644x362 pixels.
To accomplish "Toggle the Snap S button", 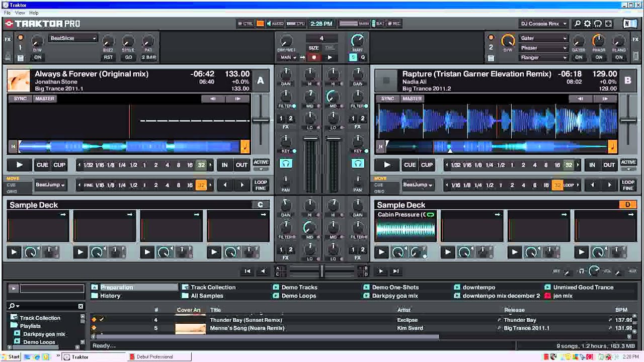I will tap(353, 57).
